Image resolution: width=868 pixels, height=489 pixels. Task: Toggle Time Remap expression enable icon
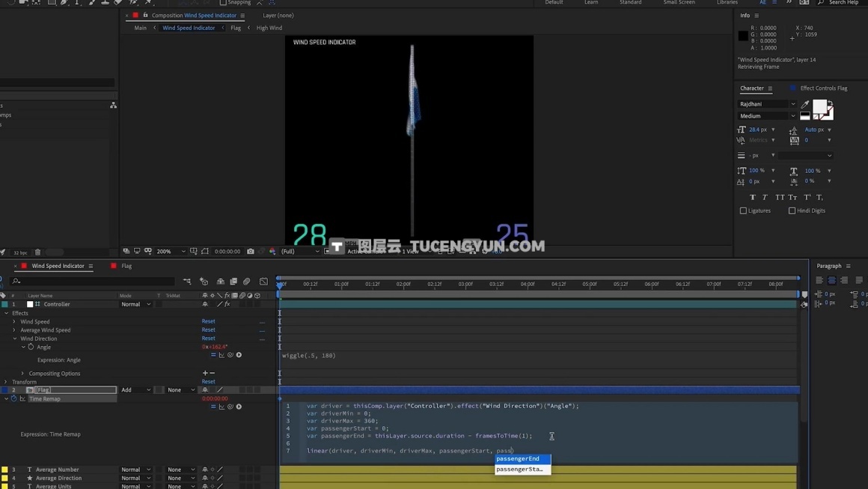213,407
